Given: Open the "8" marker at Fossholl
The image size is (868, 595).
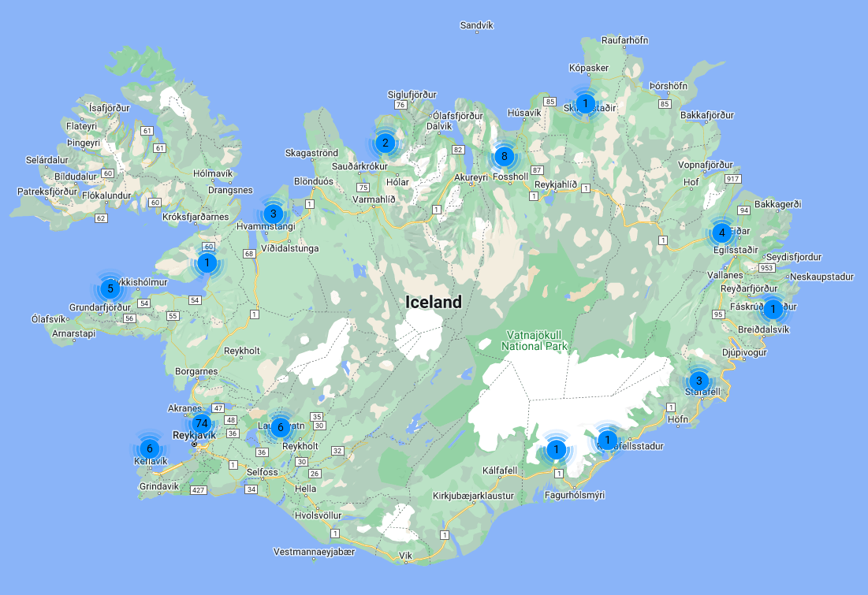Looking at the screenshot, I should (x=503, y=156).
